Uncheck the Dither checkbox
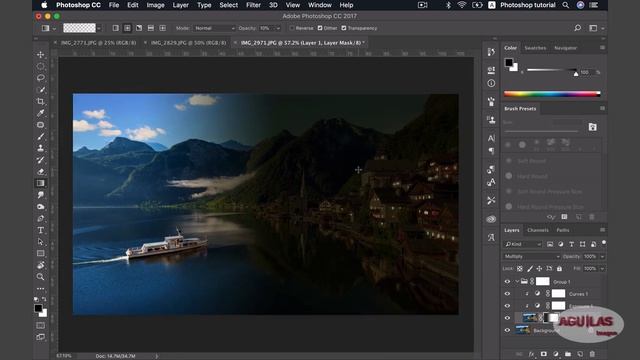The image size is (640, 360). [320, 28]
